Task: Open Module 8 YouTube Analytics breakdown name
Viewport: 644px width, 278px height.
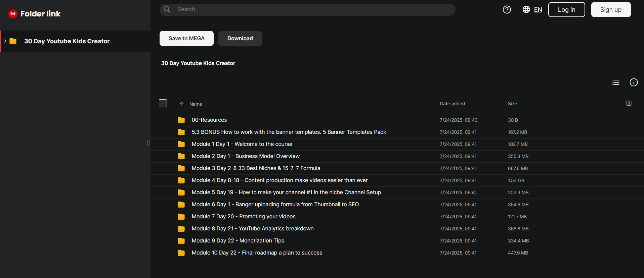Action: pos(253,229)
